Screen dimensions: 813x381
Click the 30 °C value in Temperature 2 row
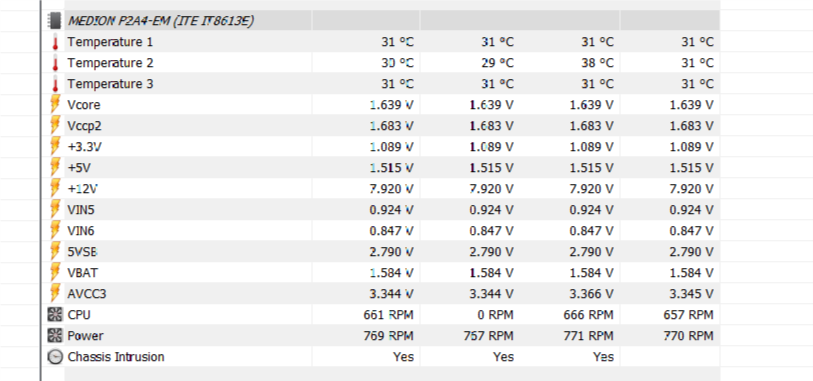pyautogui.click(x=398, y=63)
